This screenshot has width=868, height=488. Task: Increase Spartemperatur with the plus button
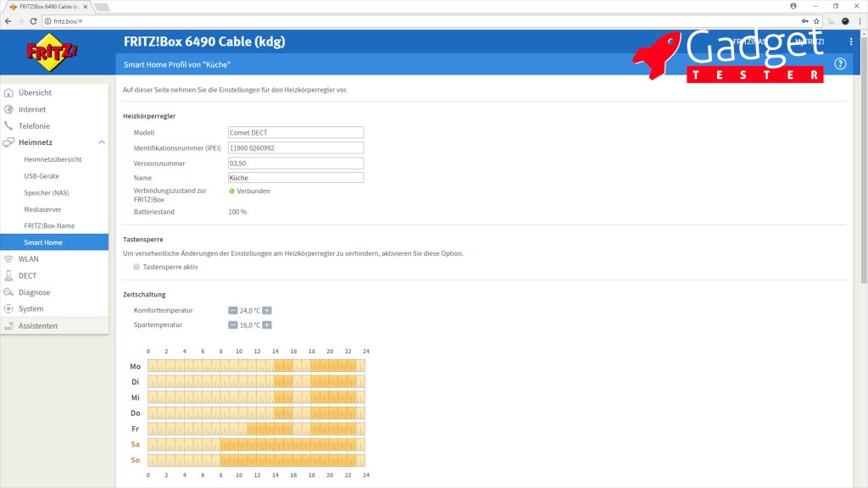267,325
